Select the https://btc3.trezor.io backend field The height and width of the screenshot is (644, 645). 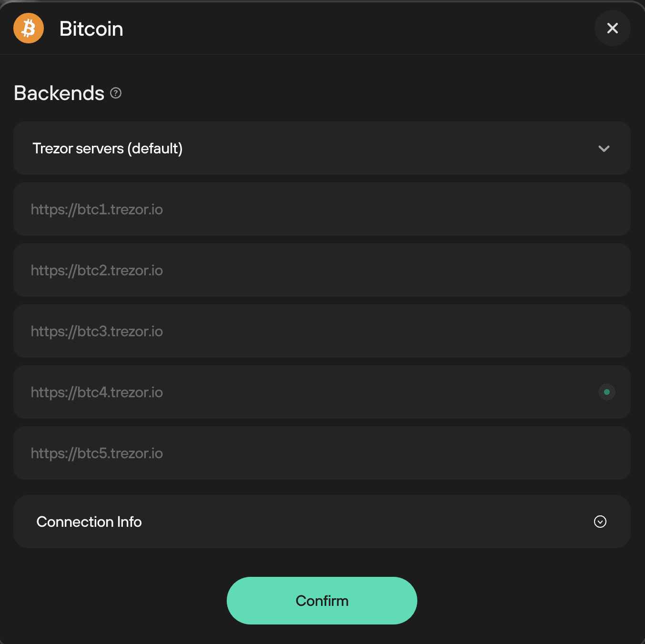[x=322, y=331]
